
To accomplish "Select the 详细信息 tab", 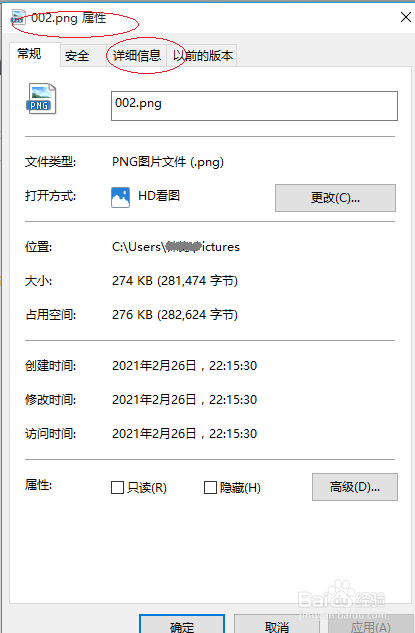I will (137, 55).
